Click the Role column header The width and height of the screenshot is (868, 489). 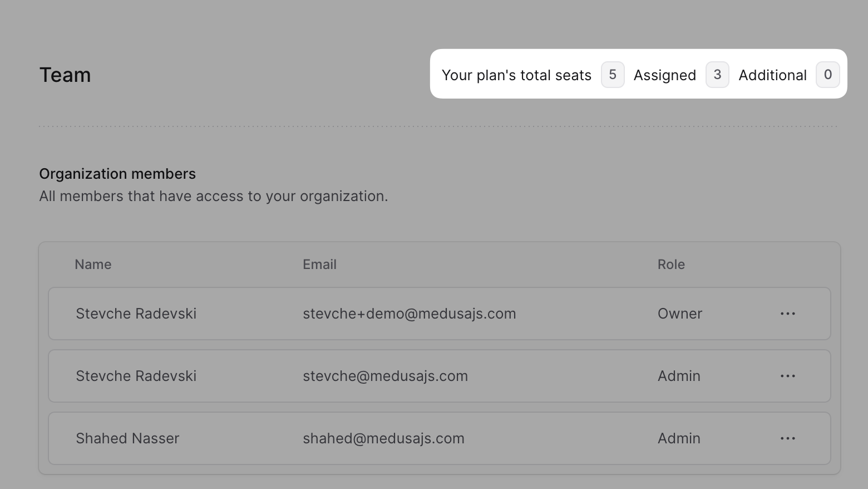670,264
